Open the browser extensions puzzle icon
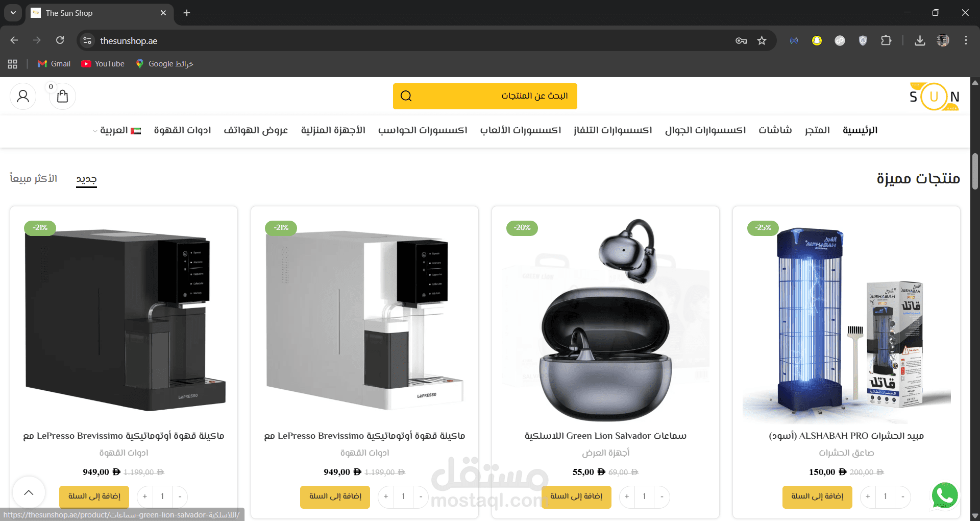980x521 pixels. (x=886, y=41)
